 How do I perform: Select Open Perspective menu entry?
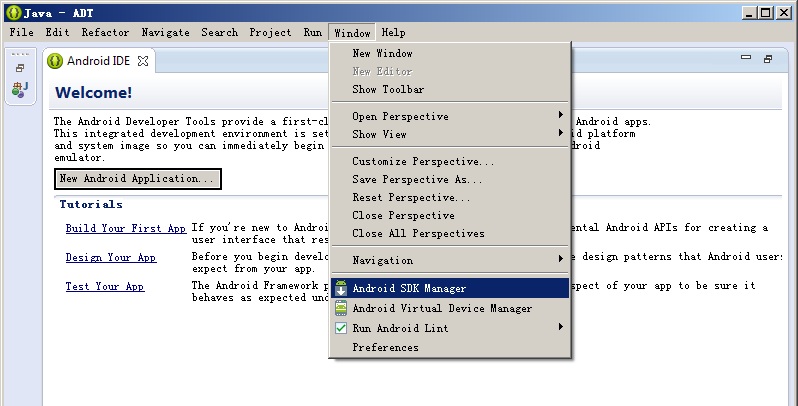(450, 117)
